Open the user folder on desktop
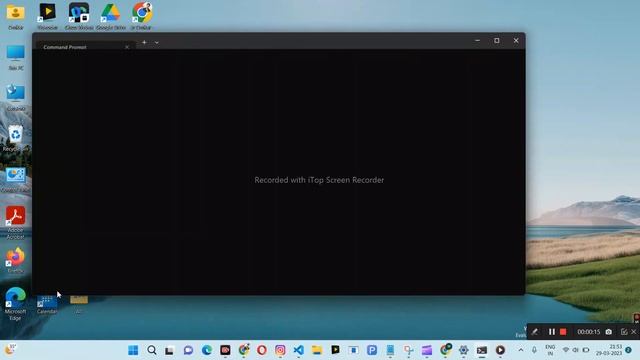 point(16,16)
